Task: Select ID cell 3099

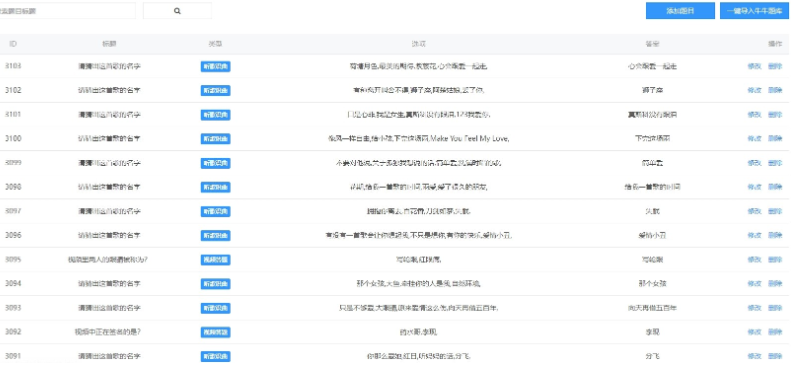Action: click(x=13, y=163)
